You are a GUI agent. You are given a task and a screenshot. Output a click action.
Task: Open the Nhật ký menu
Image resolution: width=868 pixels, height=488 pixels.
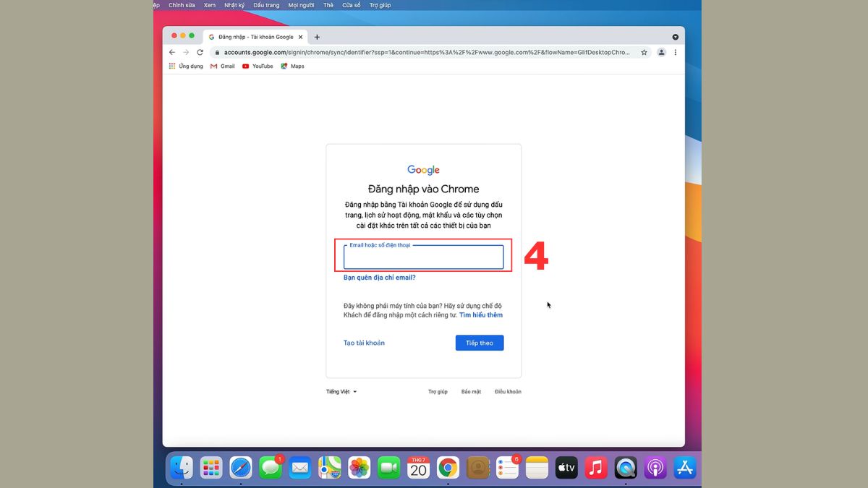234,5
